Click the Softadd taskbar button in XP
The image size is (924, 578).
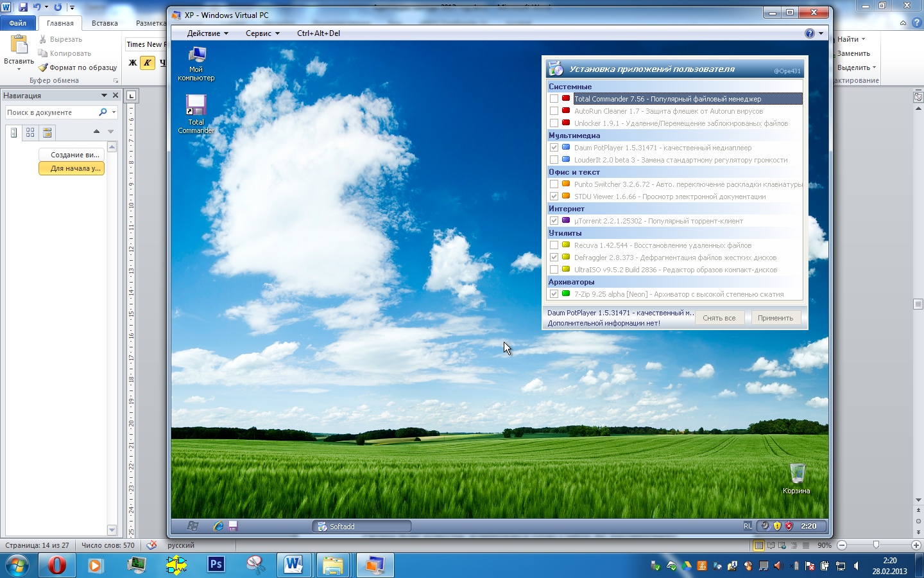(362, 526)
